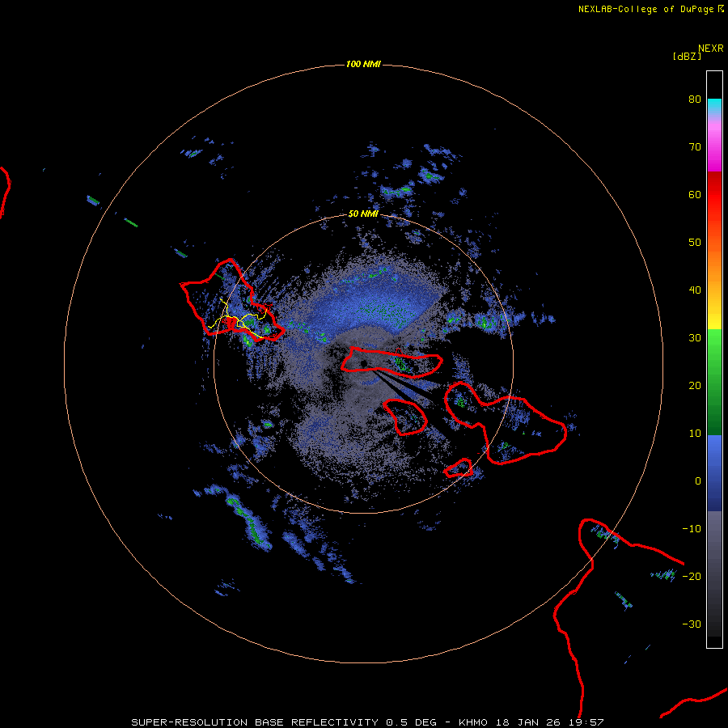Click the KHMO station identifier in caption
Screen dimensions: 728x728
(473, 722)
